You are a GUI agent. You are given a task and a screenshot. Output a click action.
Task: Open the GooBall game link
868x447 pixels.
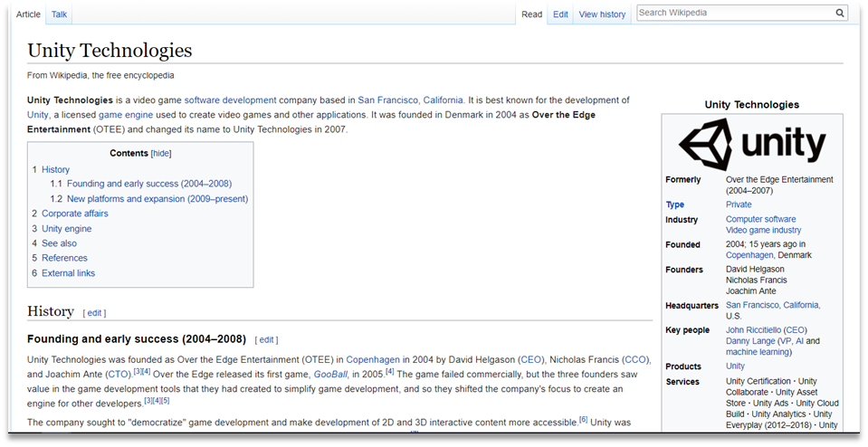click(330, 375)
